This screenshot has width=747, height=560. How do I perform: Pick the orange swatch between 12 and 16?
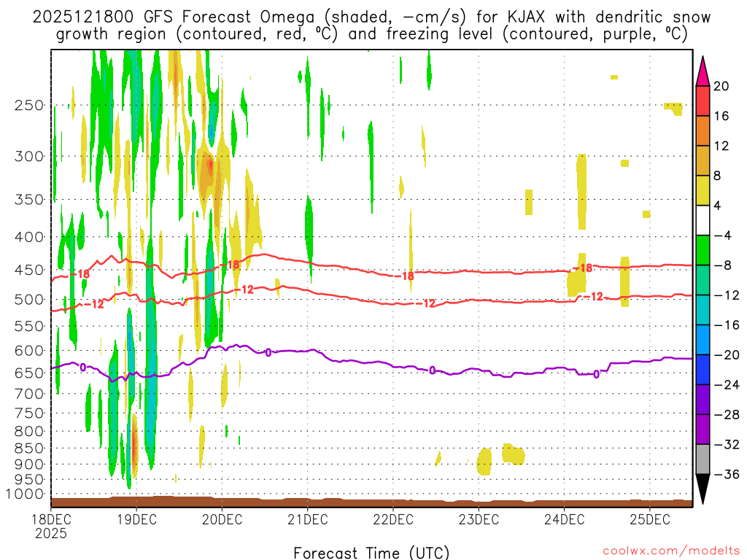click(x=703, y=131)
